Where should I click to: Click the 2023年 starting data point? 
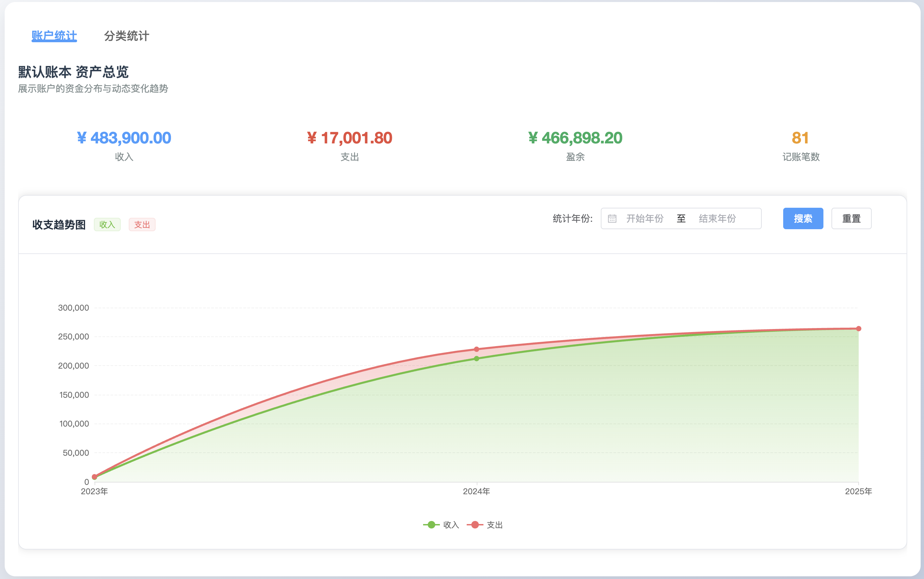pyautogui.click(x=95, y=477)
